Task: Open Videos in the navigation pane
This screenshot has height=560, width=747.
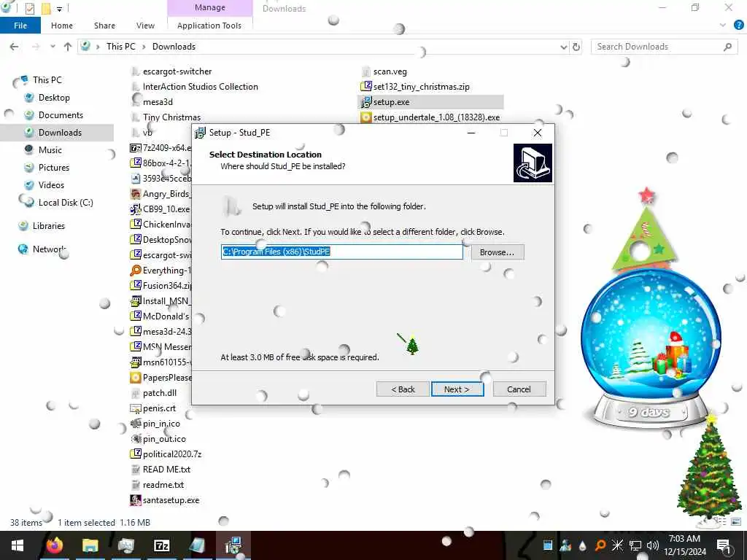Action: click(x=51, y=185)
